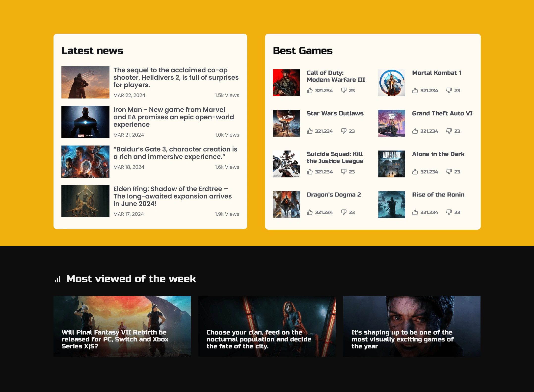Open the most visually exciting games card

pyautogui.click(x=412, y=326)
